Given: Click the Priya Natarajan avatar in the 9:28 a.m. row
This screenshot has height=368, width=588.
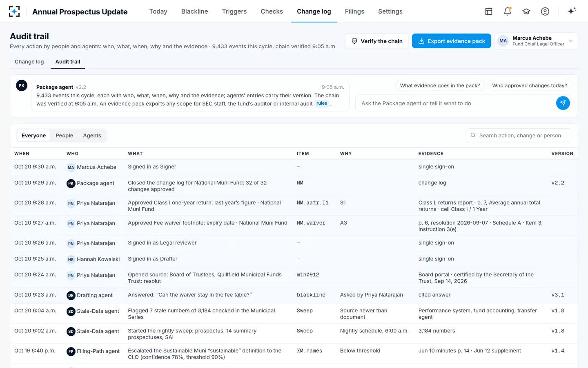Looking at the screenshot, I should (x=71, y=203).
